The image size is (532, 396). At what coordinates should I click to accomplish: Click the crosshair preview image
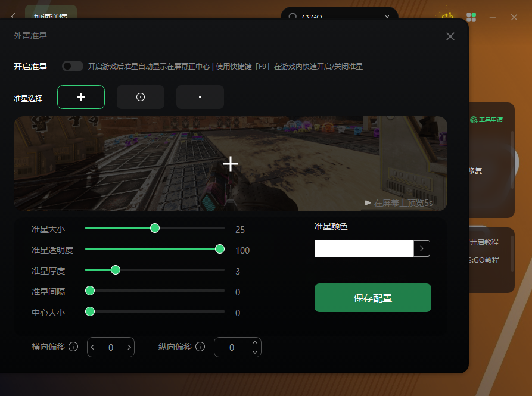click(x=231, y=163)
